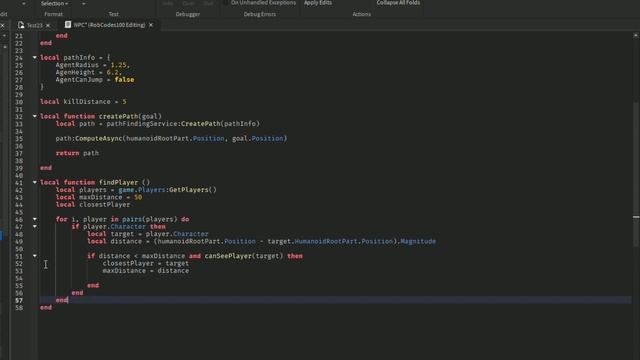Close the Test23 tab

[48, 25]
